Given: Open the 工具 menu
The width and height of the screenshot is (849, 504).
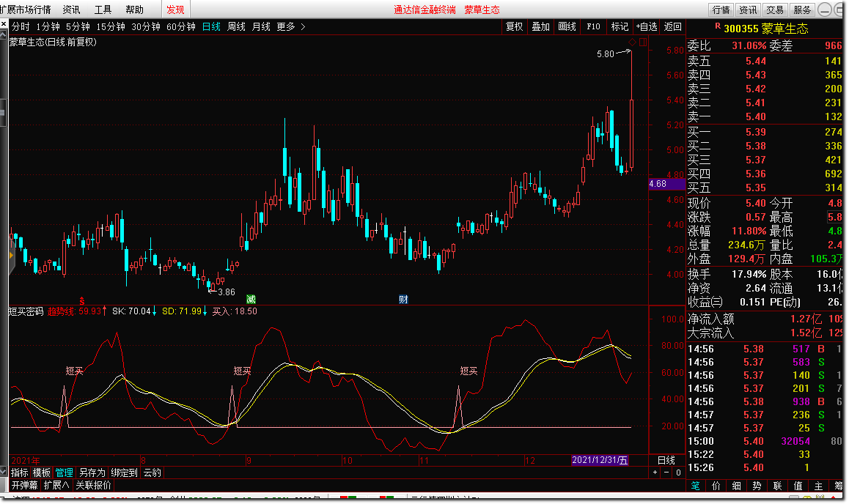Looking at the screenshot, I should 103,10.
